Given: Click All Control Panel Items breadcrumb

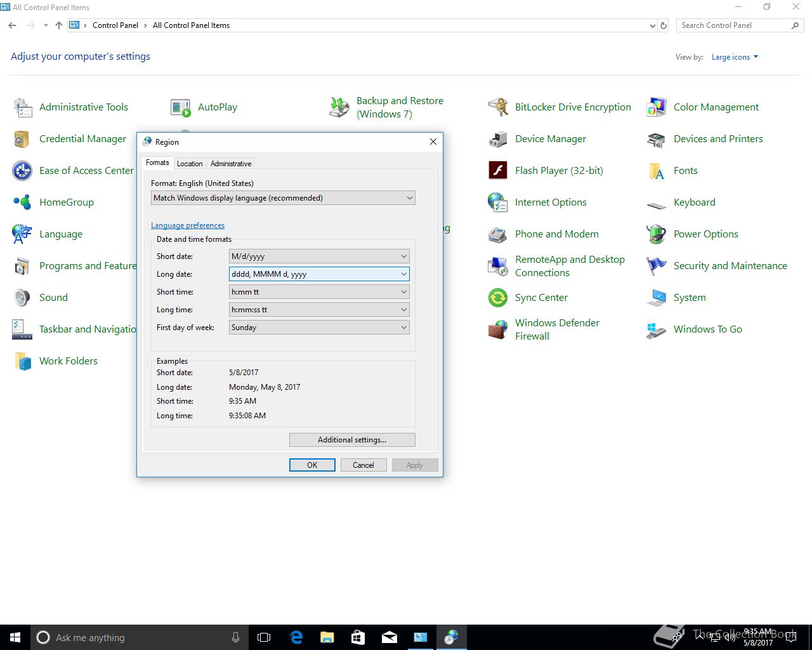Looking at the screenshot, I should pyautogui.click(x=191, y=25).
